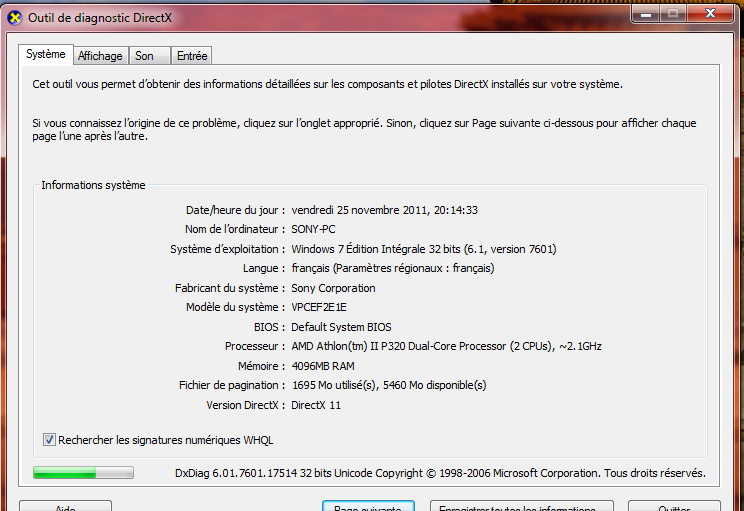
Task: Switch to the Affichage tab
Action: pos(100,56)
